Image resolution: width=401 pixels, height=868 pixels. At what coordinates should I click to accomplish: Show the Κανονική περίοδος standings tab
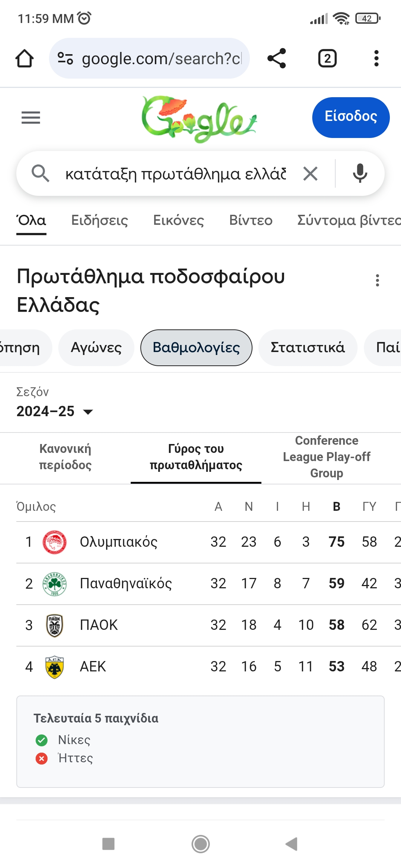[65, 457]
